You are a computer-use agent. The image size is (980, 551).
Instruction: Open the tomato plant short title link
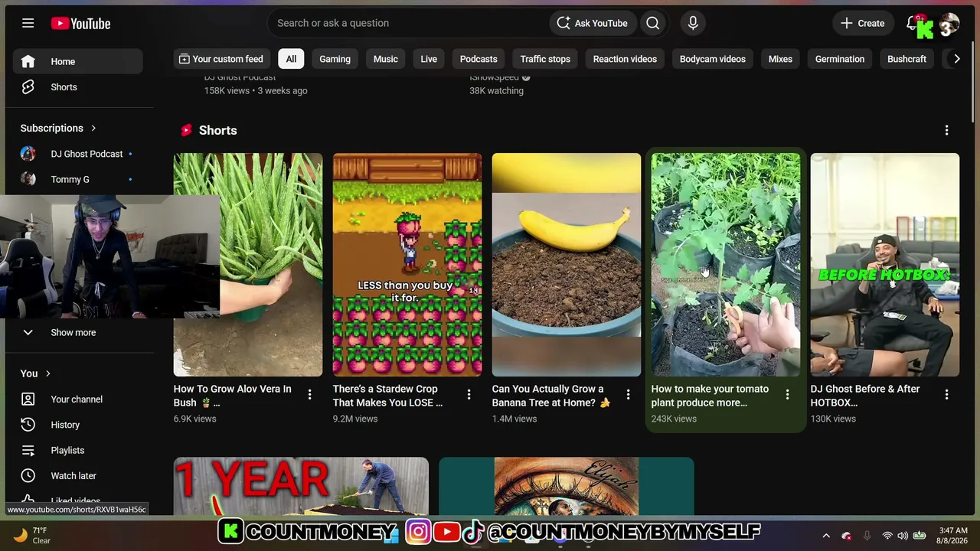(710, 396)
